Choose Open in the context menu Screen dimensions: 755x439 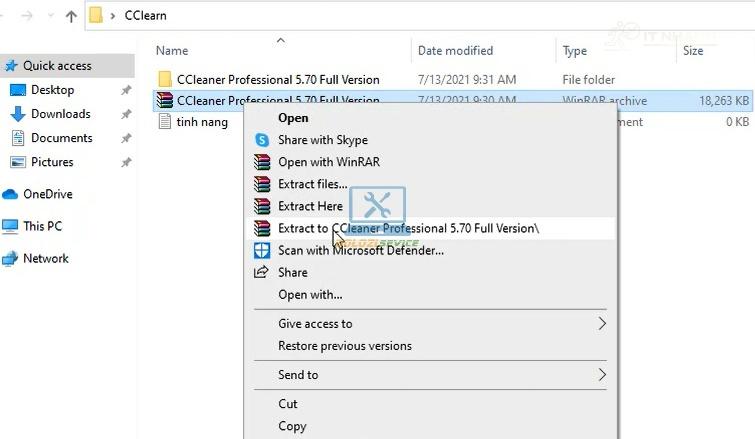click(x=293, y=118)
